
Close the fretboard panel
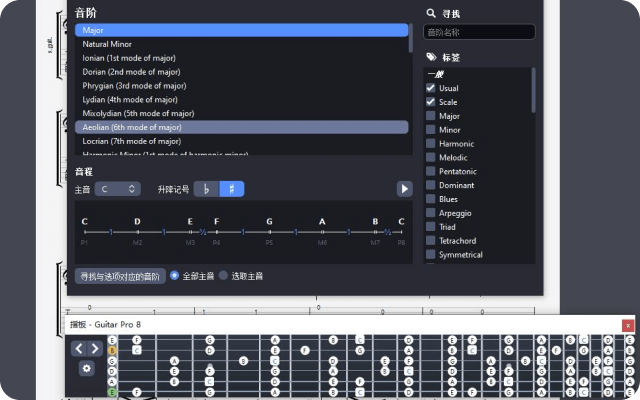tap(628, 325)
